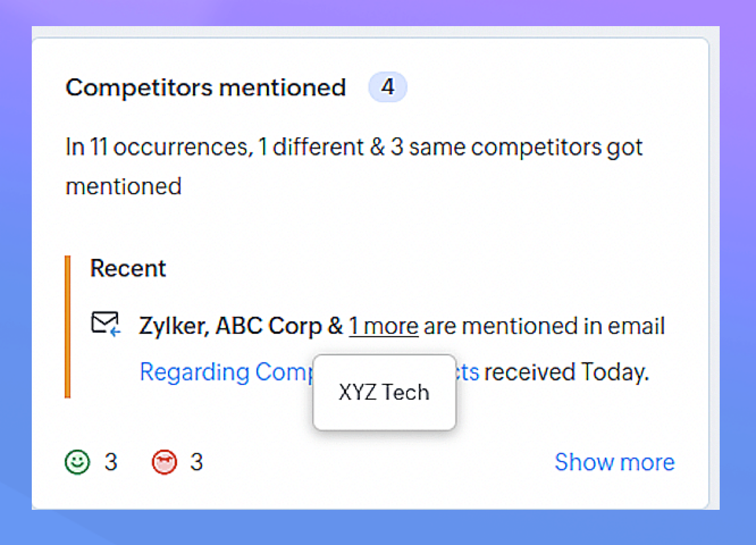Click the green happy smiley icon

pos(77,462)
